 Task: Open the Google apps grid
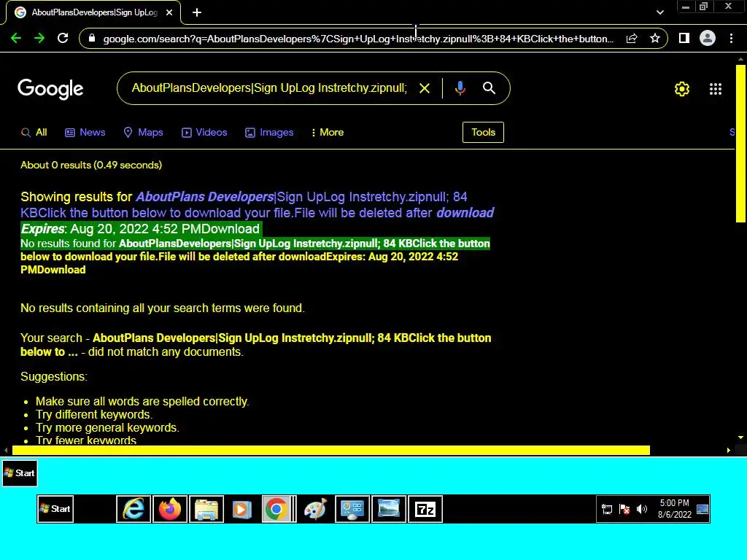point(716,89)
